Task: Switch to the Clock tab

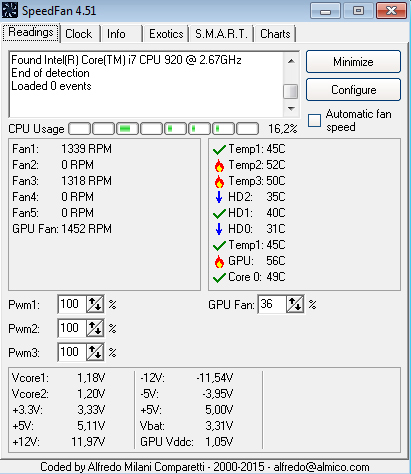Action: click(x=79, y=34)
